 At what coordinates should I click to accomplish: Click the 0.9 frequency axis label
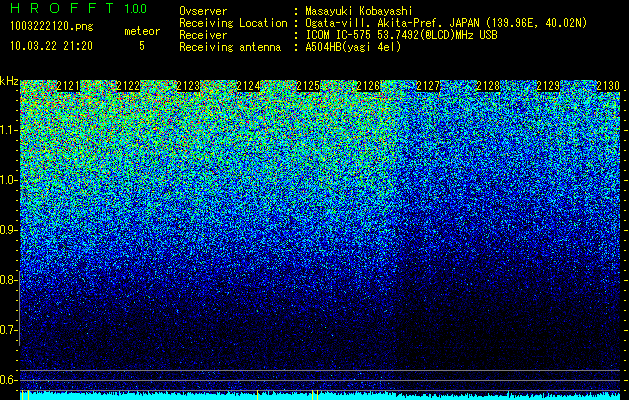tap(8, 230)
